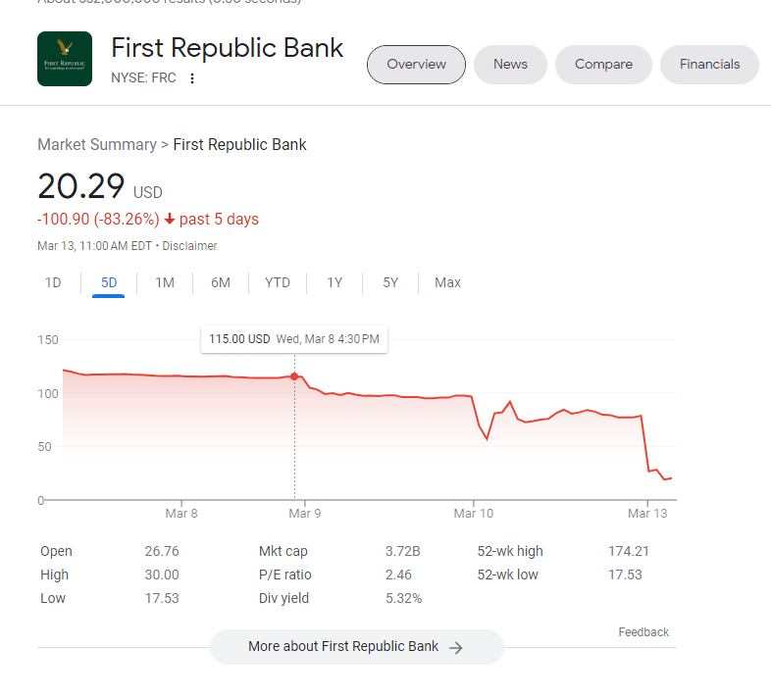Switch chart to 6M range

(x=221, y=282)
